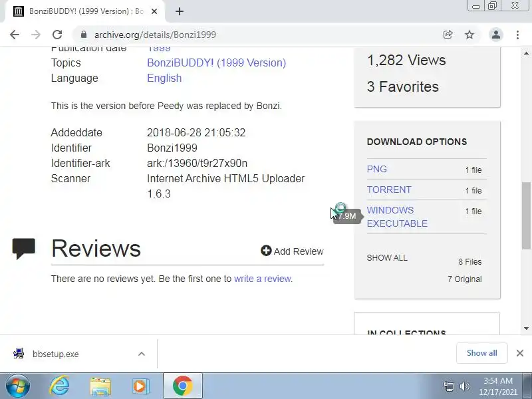Click the browser back arrow
This screenshot has width=532, height=399.
pyautogui.click(x=14, y=35)
